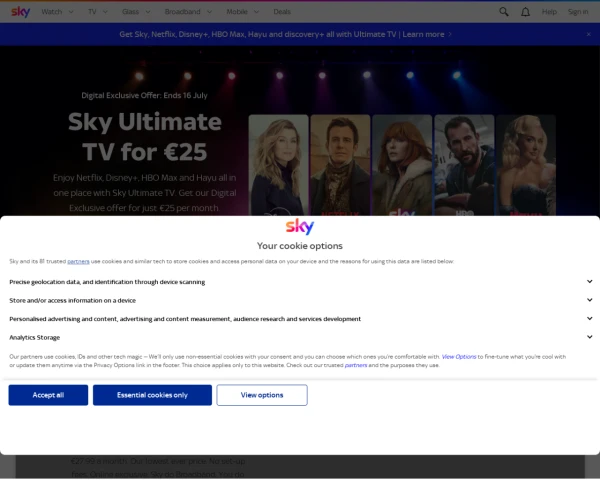Image resolution: width=600 pixels, height=480 pixels.
Task: Dismiss the blue Ultimate TV promo banner
Action: (589, 34)
